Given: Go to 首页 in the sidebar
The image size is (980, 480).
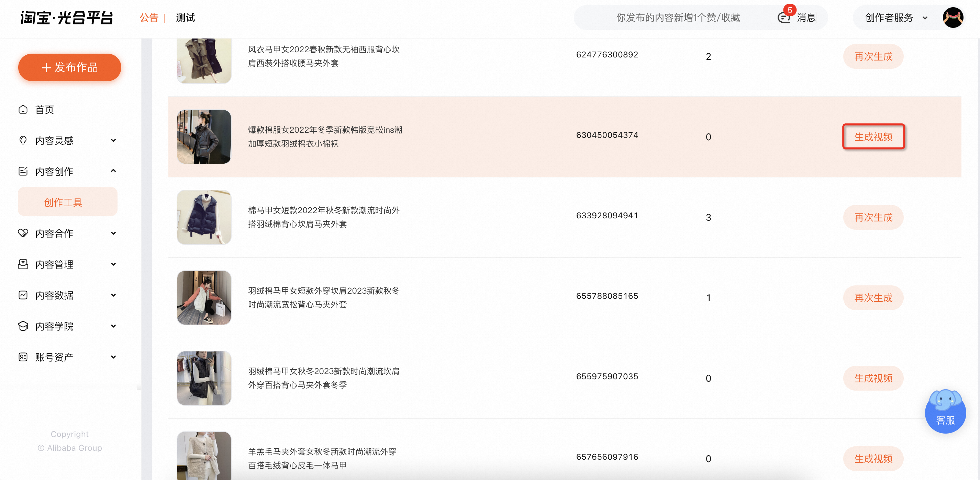Looking at the screenshot, I should [x=45, y=110].
